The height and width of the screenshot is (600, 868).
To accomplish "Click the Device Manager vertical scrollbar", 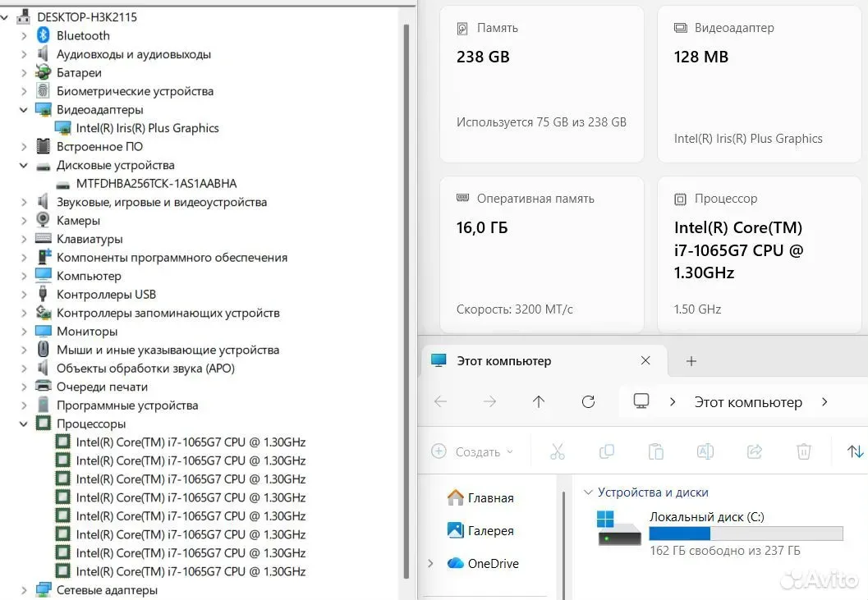I will [406, 301].
